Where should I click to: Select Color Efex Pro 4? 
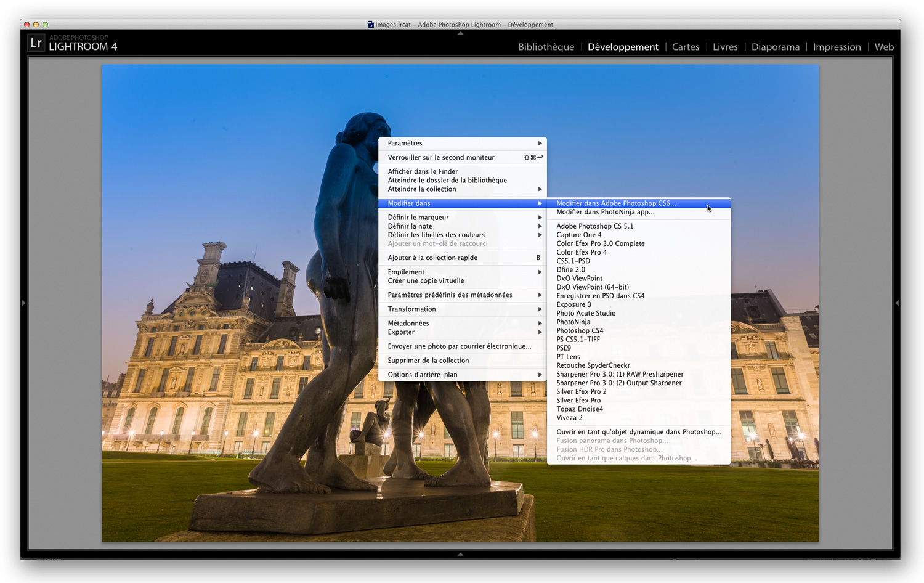pyautogui.click(x=639, y=251)
